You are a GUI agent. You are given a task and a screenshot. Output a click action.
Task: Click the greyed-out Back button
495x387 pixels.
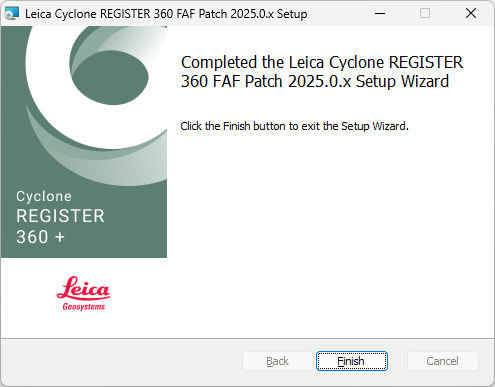pyautogui.click(x=278, y=361)
